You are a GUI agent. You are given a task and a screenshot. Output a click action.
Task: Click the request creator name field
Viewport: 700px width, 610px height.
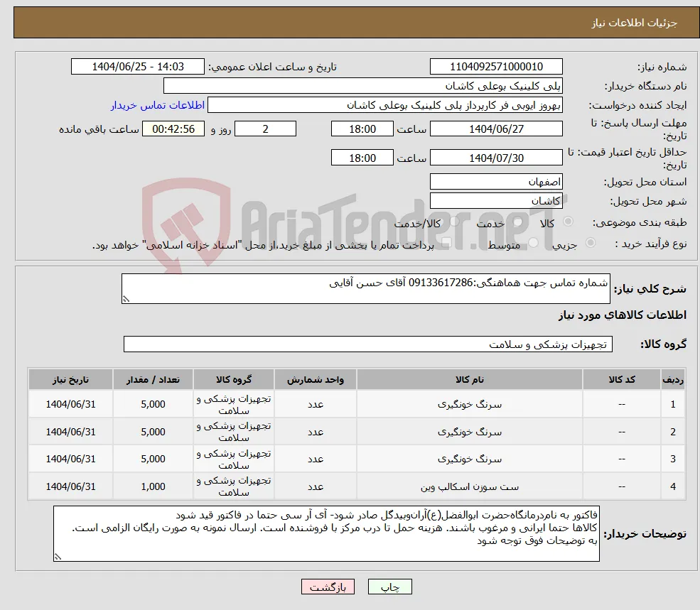click(384, 105)
